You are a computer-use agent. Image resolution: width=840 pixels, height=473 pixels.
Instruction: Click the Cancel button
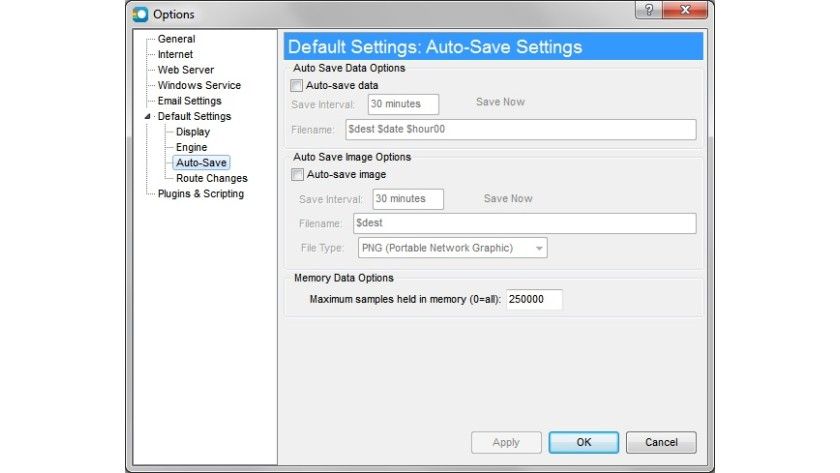[661, 442]
